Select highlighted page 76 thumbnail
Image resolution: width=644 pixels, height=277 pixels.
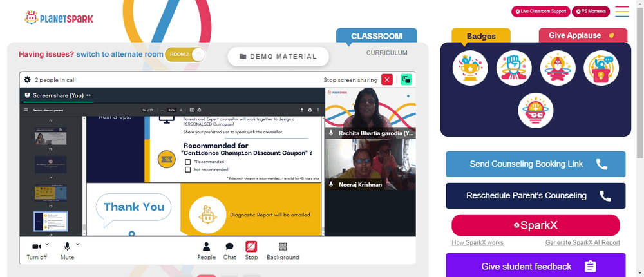point(50,222)
